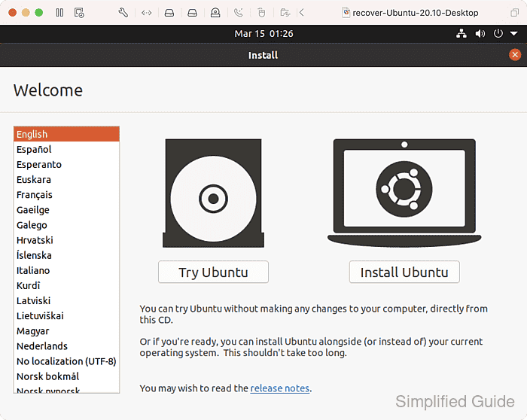Select Español from language list

coord(34,150)
